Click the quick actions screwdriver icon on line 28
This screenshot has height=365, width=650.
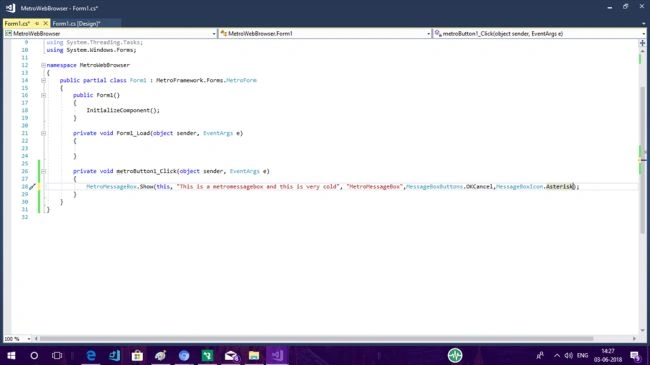click(32, 187)
